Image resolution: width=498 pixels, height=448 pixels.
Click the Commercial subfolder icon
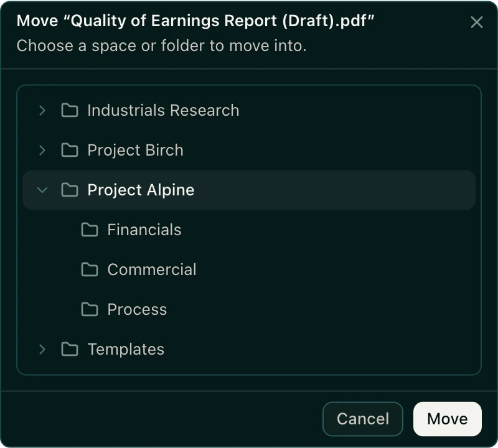tap(90, 269)
